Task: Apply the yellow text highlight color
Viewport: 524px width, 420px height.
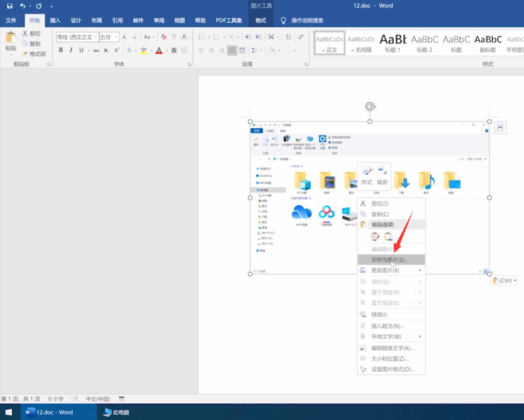Action: tap(144, 50)
